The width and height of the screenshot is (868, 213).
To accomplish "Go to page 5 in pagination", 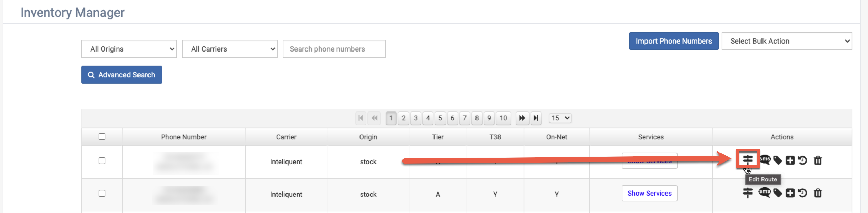I will click(x=440, y=118).
